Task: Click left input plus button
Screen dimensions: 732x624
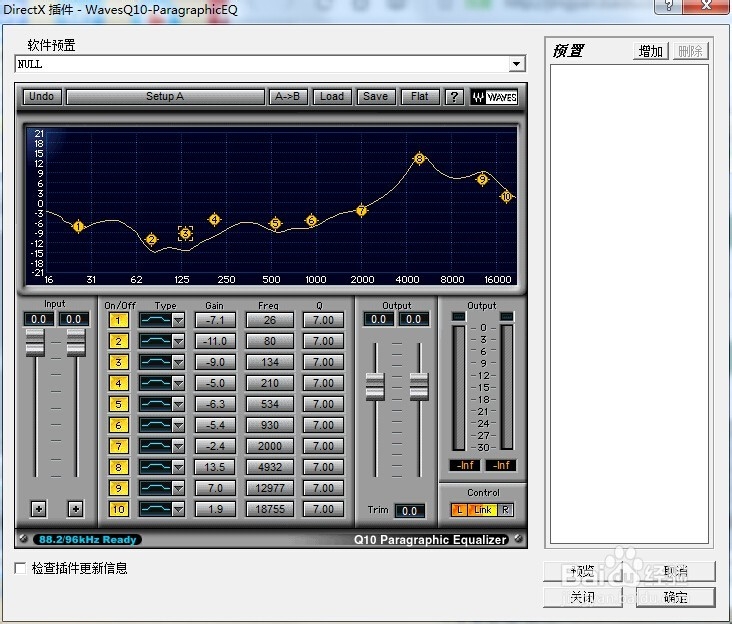Action: [x=39, y=509]
